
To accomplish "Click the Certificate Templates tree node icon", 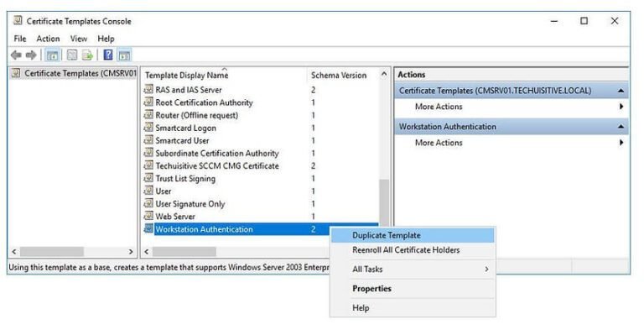I will [16, 73].
